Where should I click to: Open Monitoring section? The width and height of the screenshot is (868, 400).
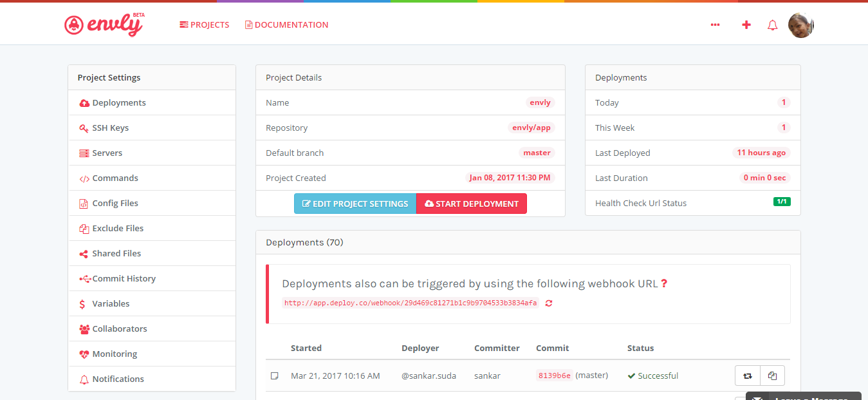[152, 354]
